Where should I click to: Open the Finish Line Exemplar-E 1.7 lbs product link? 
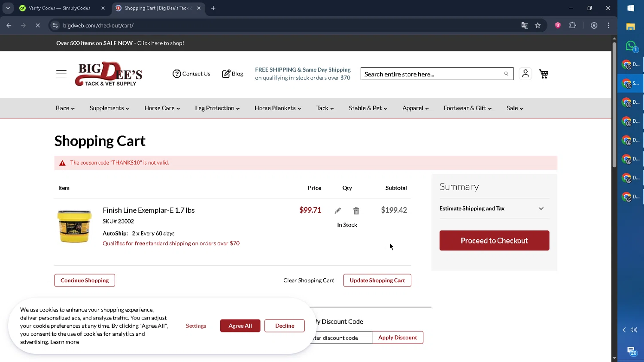pyautogui.click(x=149, y=210)
